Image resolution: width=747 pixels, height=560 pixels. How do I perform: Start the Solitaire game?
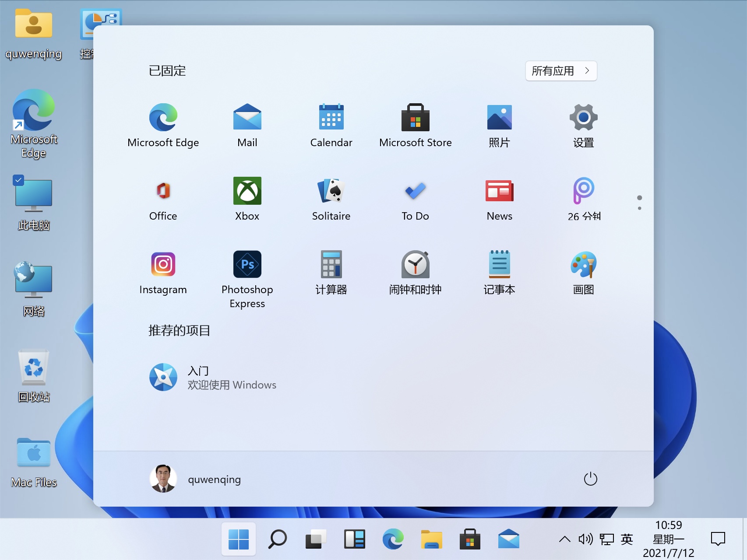click(331, 199)
